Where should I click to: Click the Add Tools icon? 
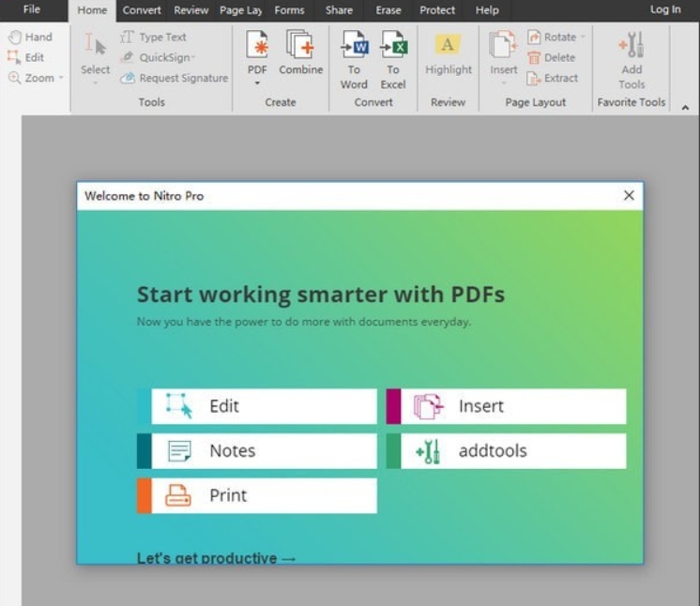click(x=632, y=45)
